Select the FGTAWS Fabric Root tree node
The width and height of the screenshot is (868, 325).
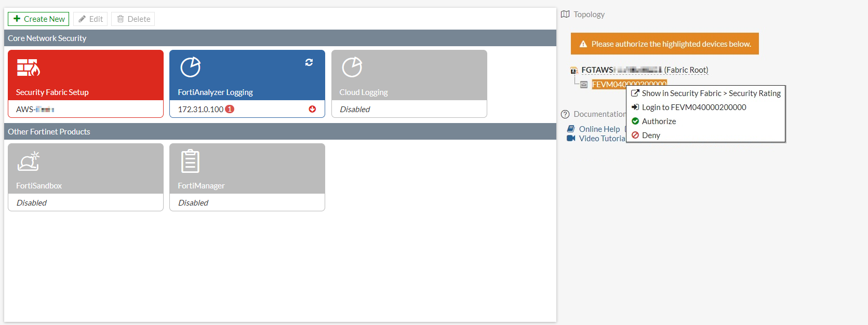645,70
